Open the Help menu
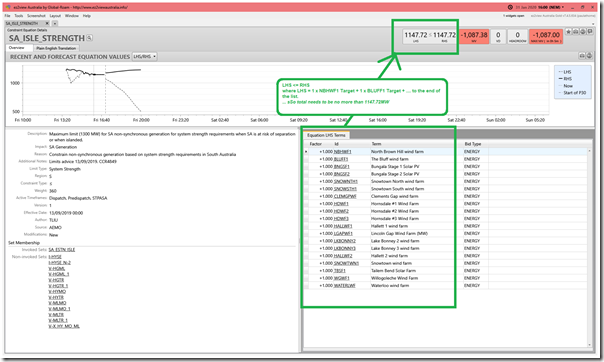Image resolution: width=604 pixels, height=362 pixels. point(87,16)
